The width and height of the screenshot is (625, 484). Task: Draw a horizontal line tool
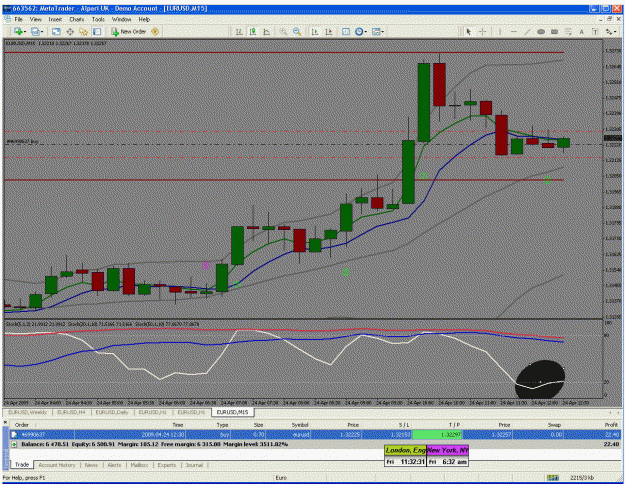(x=513, y=31)
